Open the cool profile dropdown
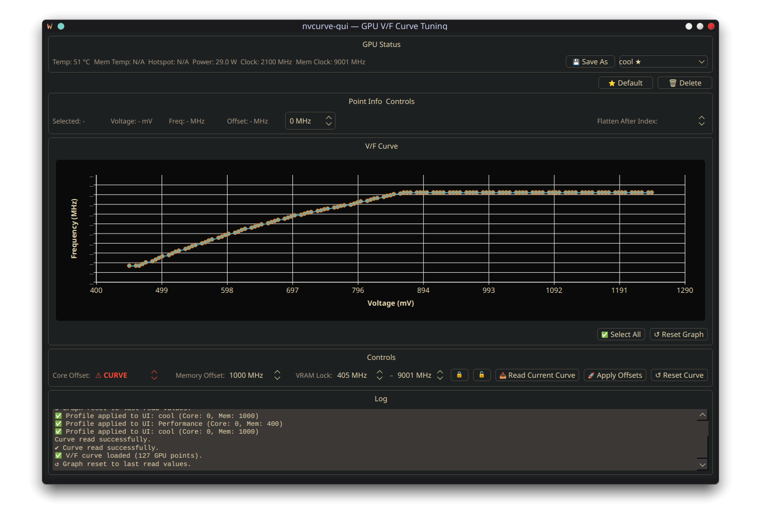761x532 pixels. pyautogui.click(x=663, y=61)
